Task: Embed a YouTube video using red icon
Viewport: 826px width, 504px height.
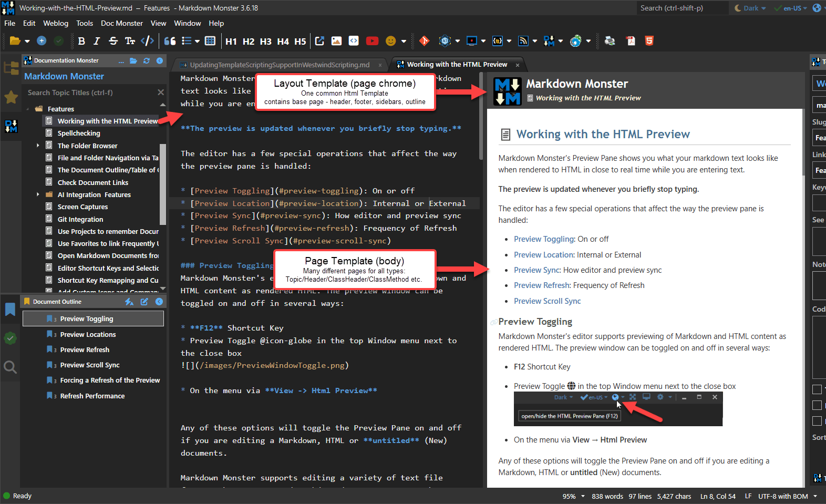Action: coord(372,41)
